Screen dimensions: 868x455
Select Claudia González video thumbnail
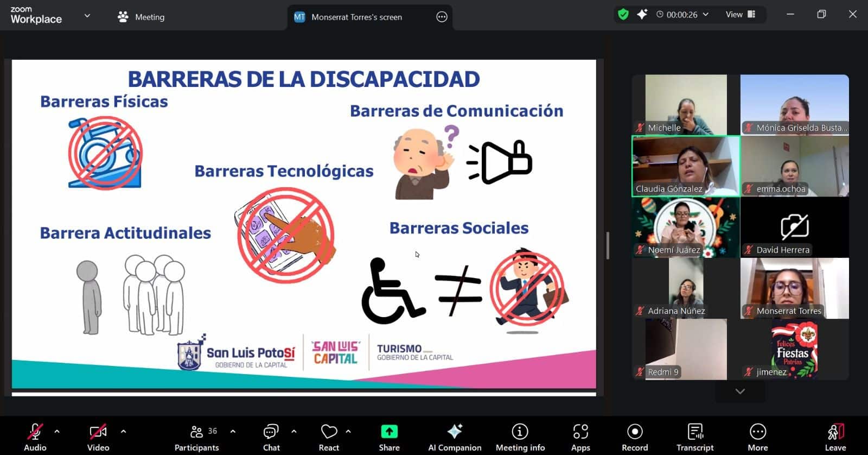click(686, 166)
